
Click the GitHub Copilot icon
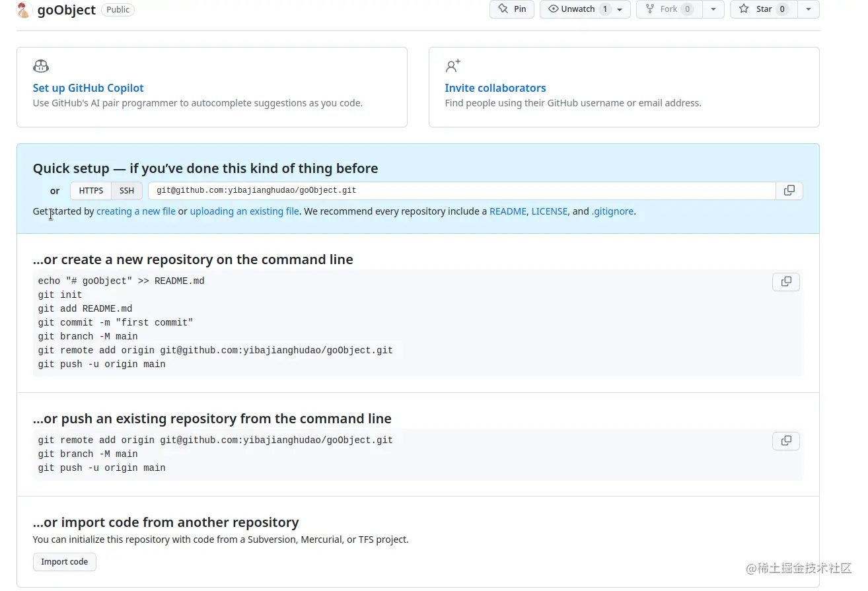[40, 66]
